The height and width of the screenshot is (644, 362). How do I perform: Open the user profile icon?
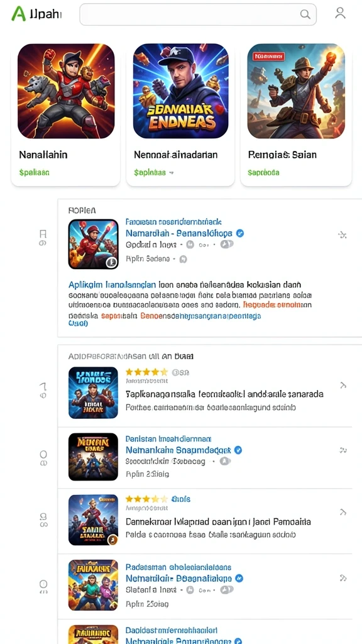pyautogui.click(x=340, y=13)
